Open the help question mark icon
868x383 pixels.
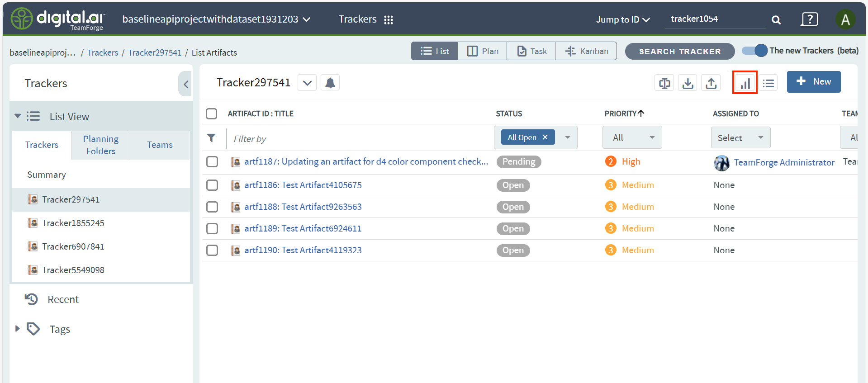(809, 19)
